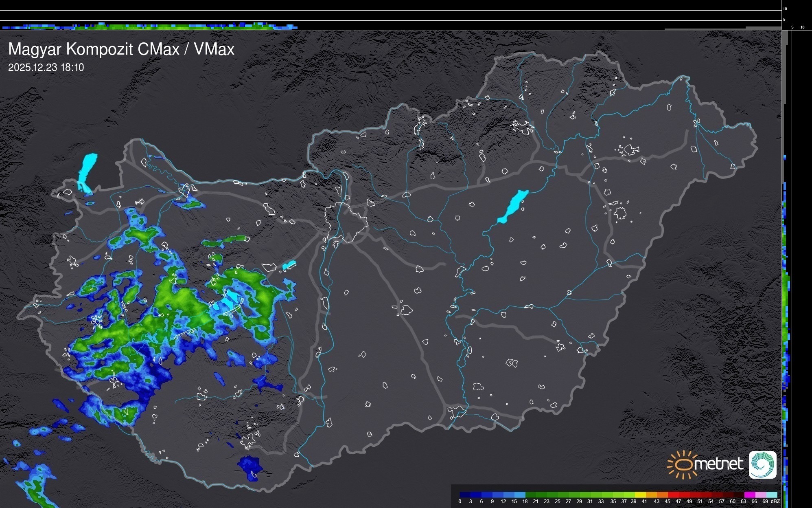Viewport: 812px width, 508px height.
Task: Click the metnet wordmark text
Action: 719,464
